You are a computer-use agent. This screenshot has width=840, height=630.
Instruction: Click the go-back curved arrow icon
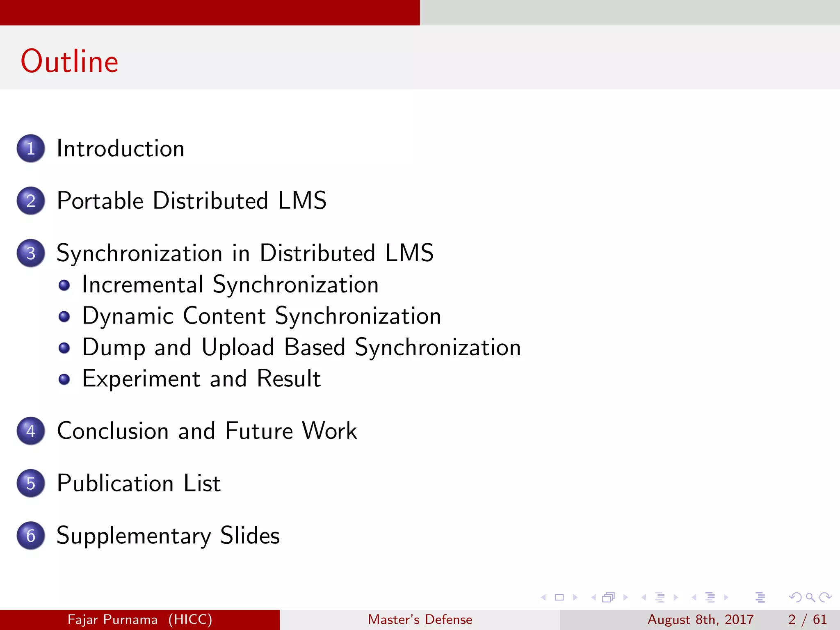795,598
